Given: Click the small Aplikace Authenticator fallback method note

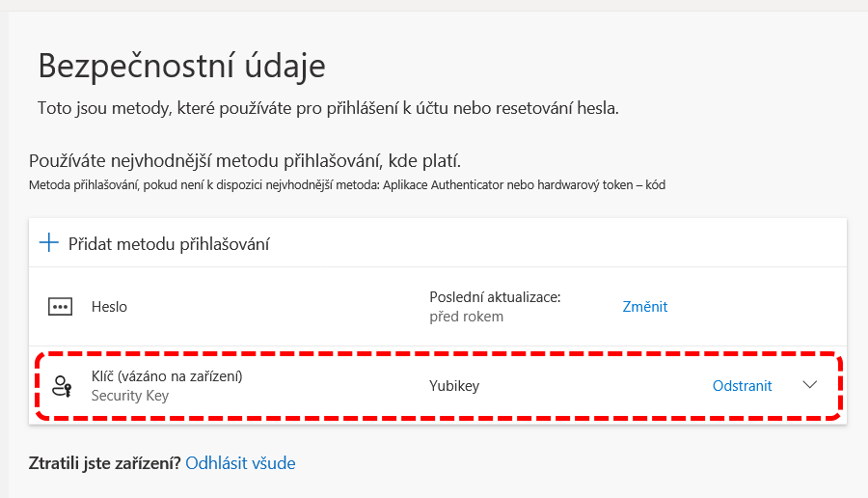Looking at the screenshot, I should point(347,184).
